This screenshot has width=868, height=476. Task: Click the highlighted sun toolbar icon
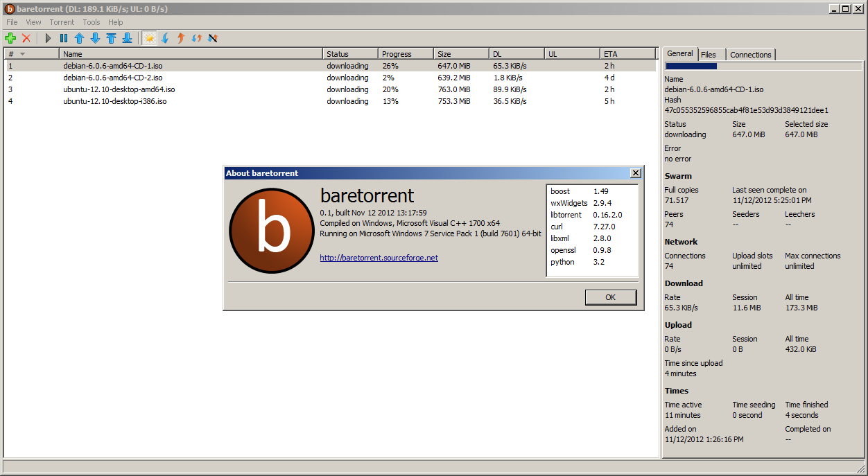pos(150,38)
